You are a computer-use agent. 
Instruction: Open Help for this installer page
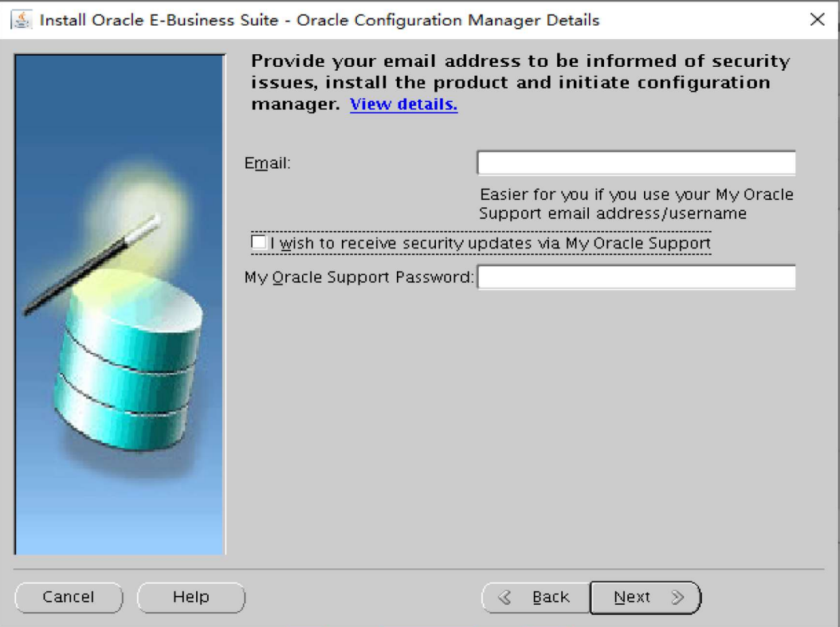click(x=191, y=597)
